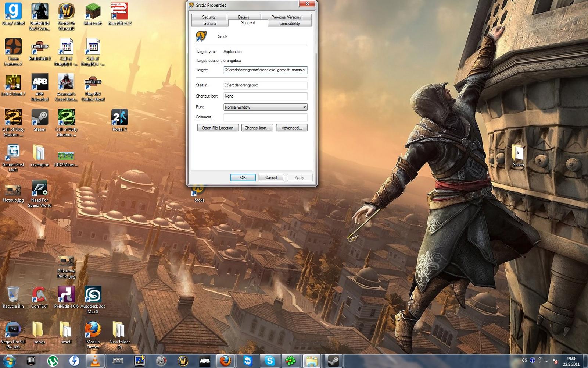Image resolution: width=588 pixels, height=368 pixels.
Task: Expand the Run dropdown showing Normal window
Action: click(265, 107)
